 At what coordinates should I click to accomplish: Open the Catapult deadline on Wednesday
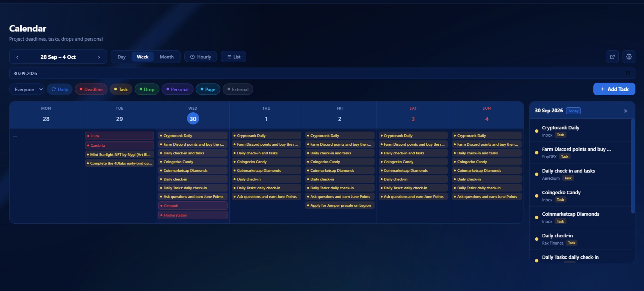(x=193, y=206)
